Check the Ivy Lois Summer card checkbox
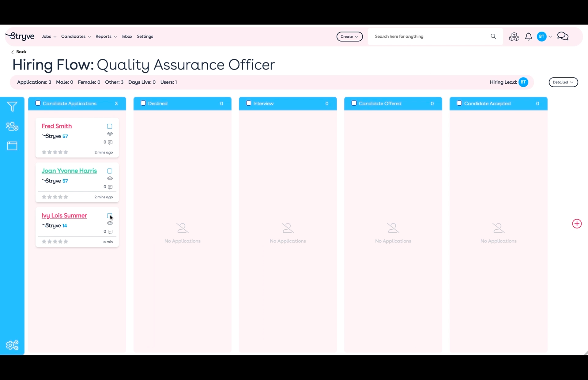This screenshot has height=380, width=588. tap(110, 216)
